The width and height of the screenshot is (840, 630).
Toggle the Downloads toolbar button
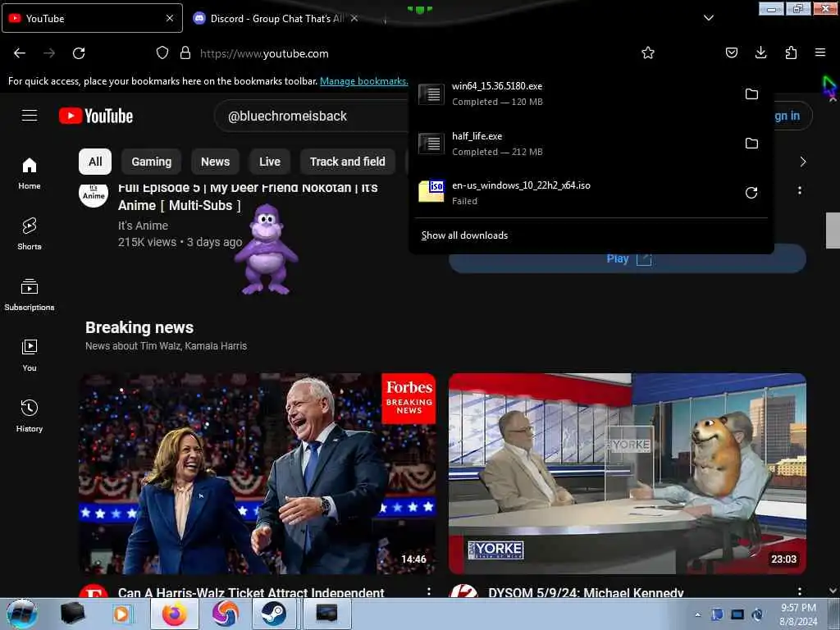pyautogui.click(x=760, y=52)
